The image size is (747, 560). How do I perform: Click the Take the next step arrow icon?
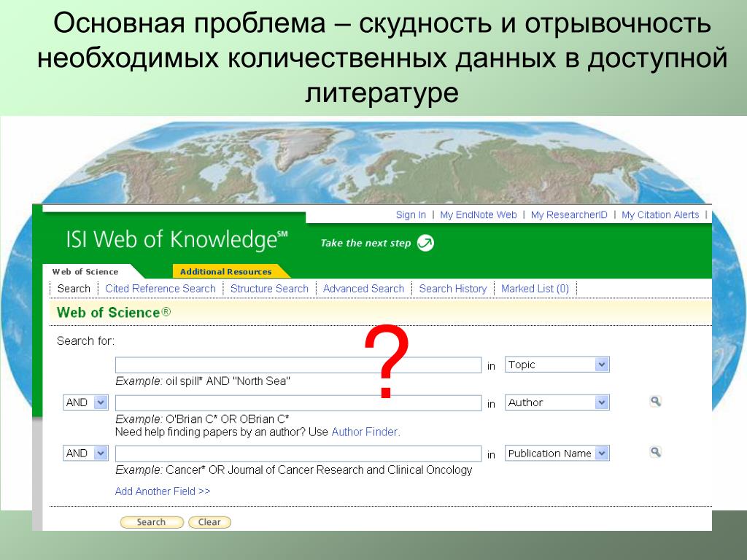[425, 243]
